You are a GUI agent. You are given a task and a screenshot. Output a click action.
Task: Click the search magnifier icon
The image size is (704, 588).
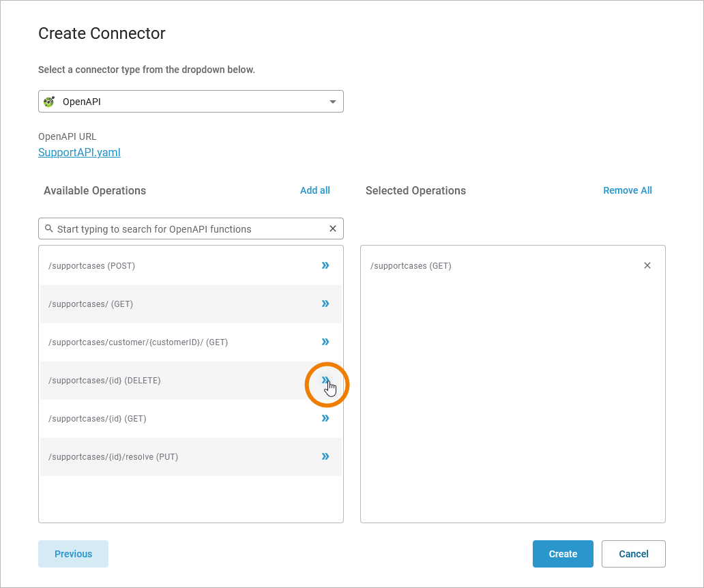[x=48, y=229]
